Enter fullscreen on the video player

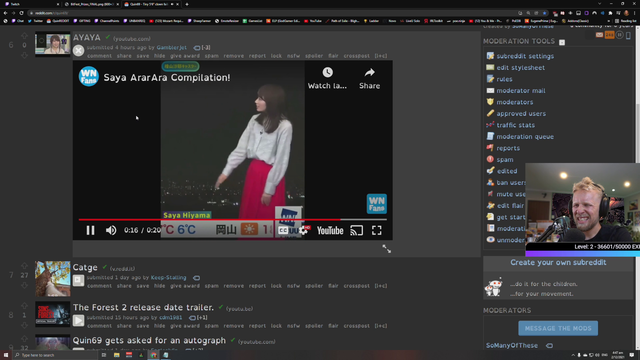pos(376,230)
